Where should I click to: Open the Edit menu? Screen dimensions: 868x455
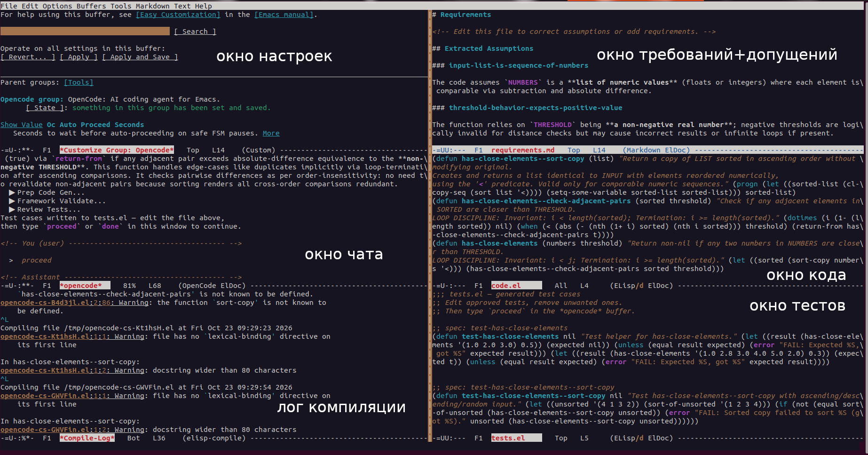[x=30, y=6]
